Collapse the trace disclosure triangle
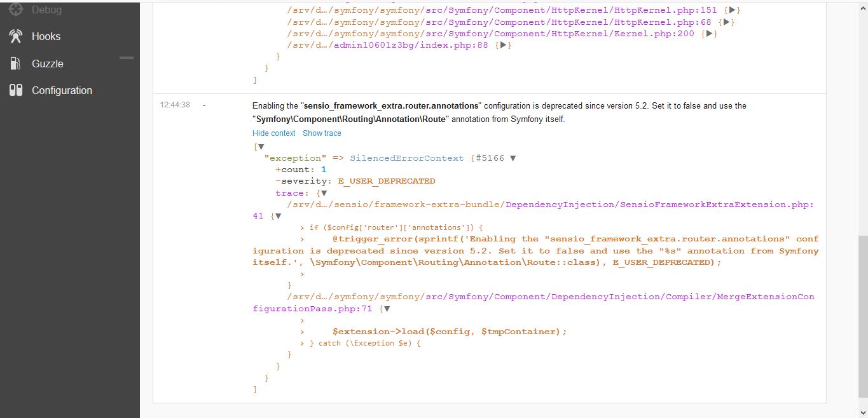868x418 pixels. [x=322, y=192]
